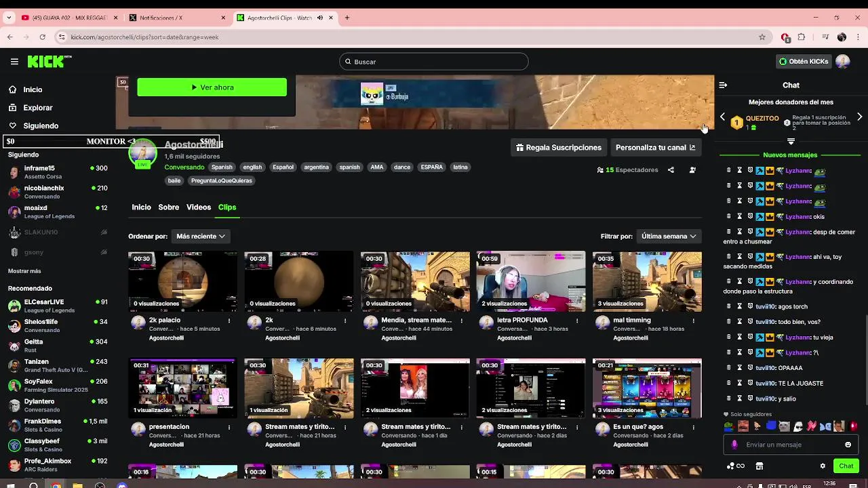Viewport: 868px width, 488px height.
Task: Open the new browser tab plus button
Action: pyautogui.click(x=347, y=18)
